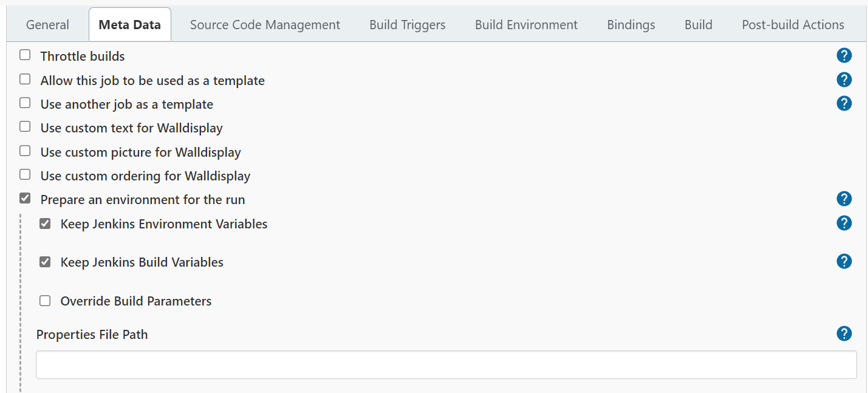Open the Bindings tab
Screen dimensions: 868x393
click(630, 25)
